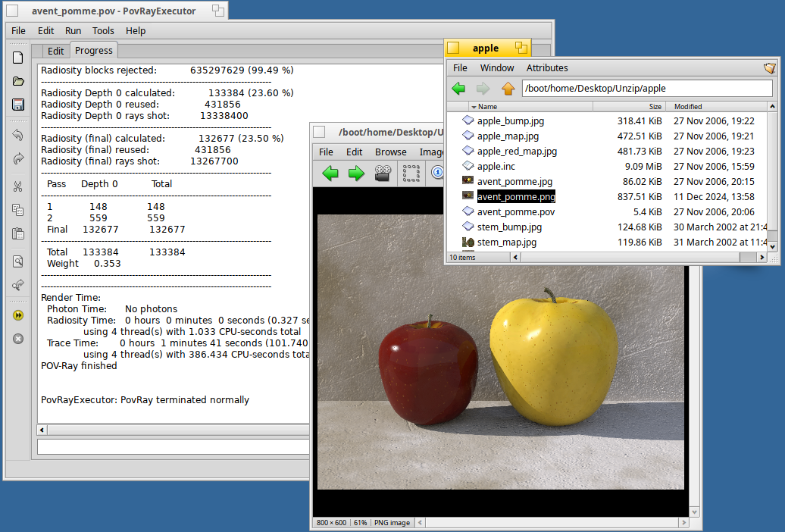Click the 61% zoom status indicator
The width and height of the screenshot is (785, 532).
360,522
